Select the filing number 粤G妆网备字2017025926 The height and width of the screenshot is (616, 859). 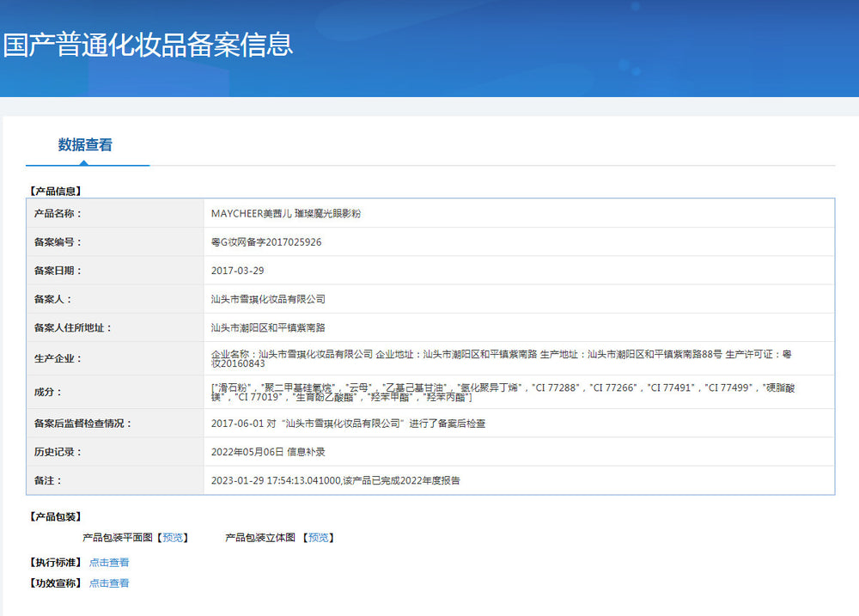click(266, 241)
